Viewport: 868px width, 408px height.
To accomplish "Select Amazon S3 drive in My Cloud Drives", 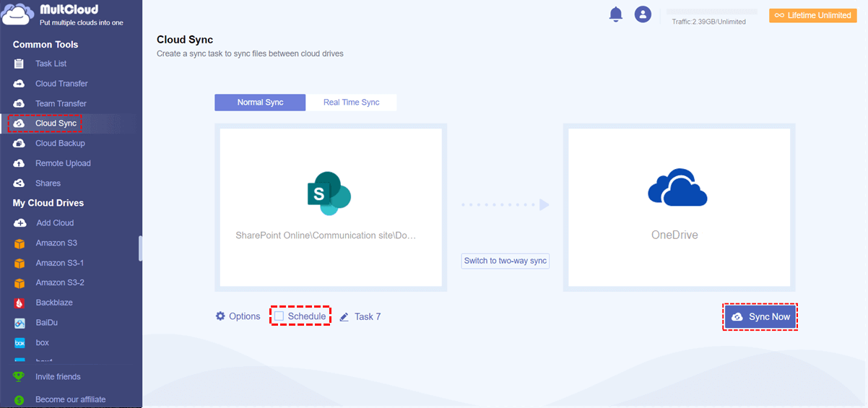I will tap(56, 243).
